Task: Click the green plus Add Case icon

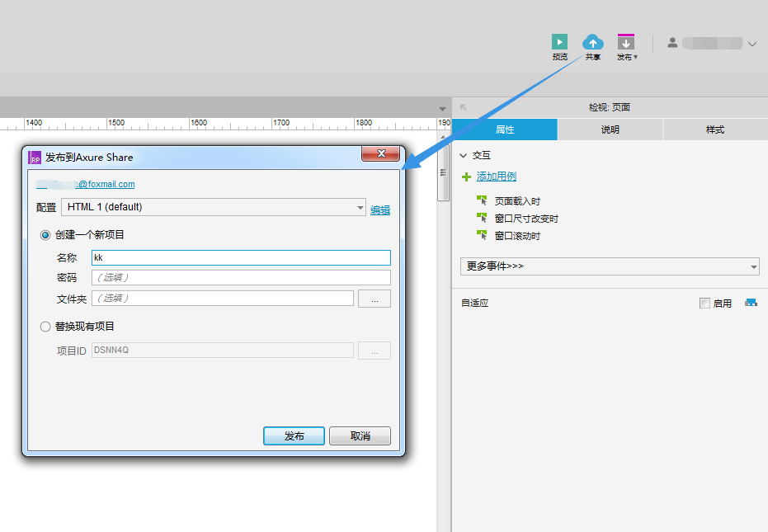Action: pyautogui.click(x=466, y=177)
